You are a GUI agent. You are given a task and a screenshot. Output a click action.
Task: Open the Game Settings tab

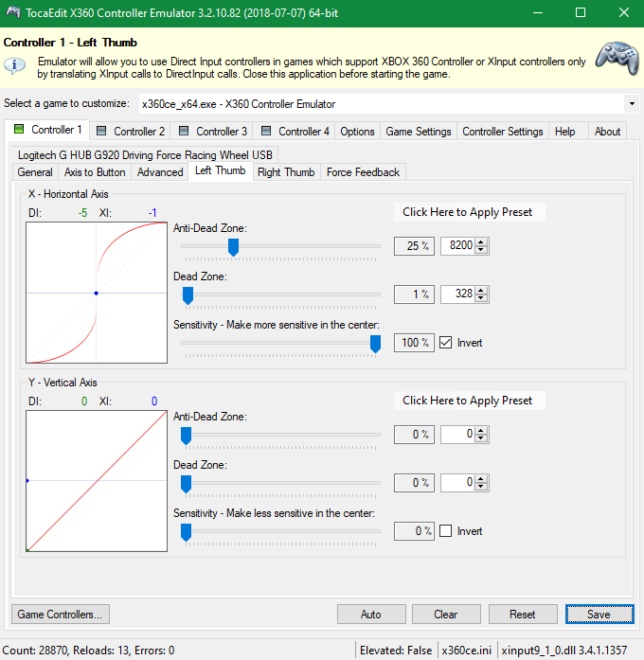coord(419,131)
